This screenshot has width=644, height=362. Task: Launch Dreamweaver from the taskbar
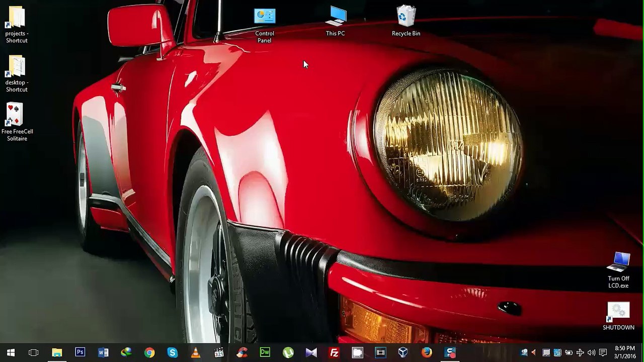click(265, 352)
